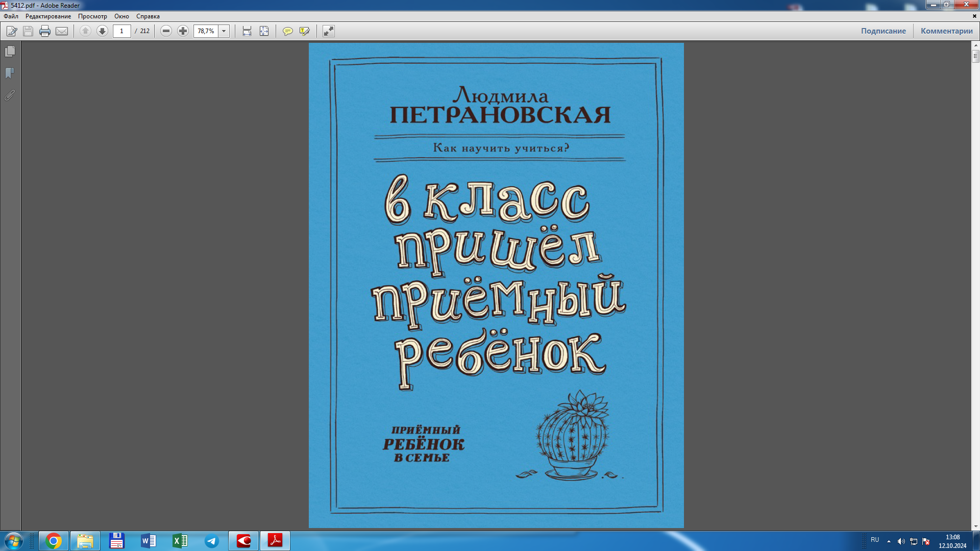The width and height of the screenshot is (980, 551).
Task: Switch to full screen reading mode
Action: coord(328,31)
